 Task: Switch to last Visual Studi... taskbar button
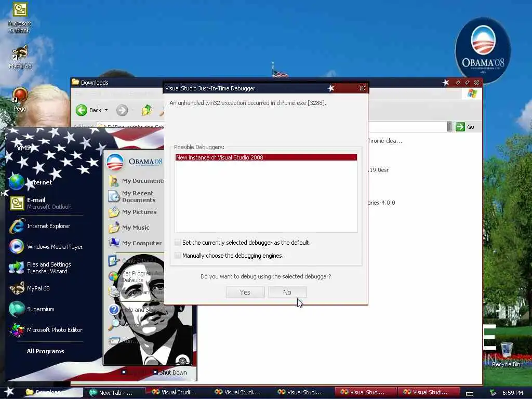pyautogui.click(x=428, y=392)
